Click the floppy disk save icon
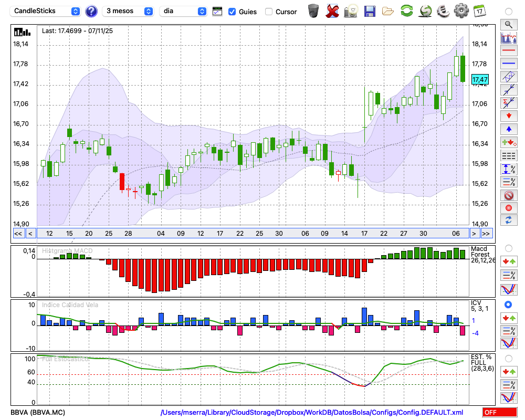The width and height of the screenshot is (525, 420). tap(370, 11)
